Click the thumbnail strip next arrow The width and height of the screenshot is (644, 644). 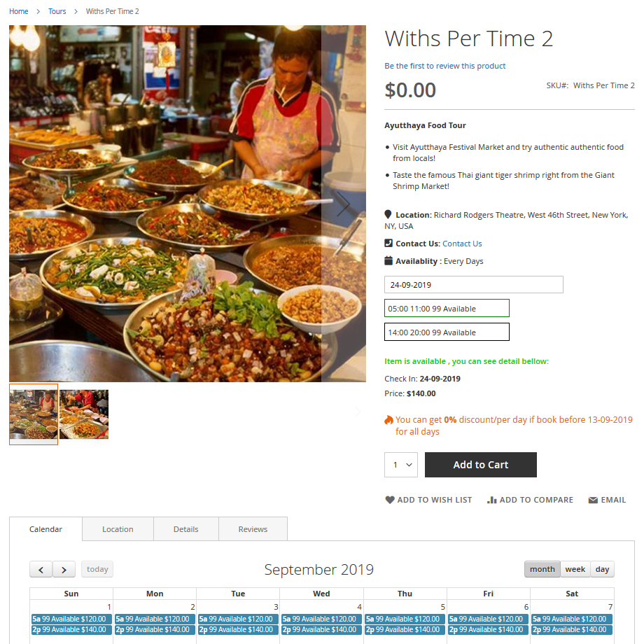(357, 412)
